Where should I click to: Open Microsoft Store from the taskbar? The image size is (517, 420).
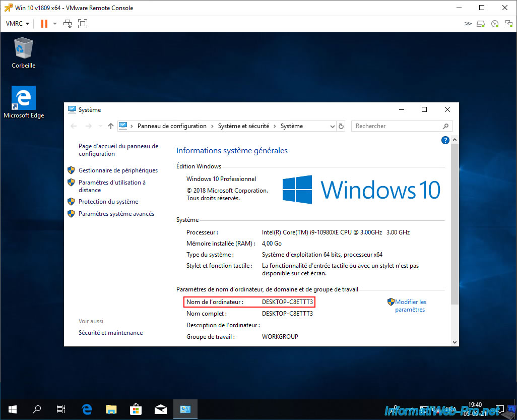click(136, 409)
